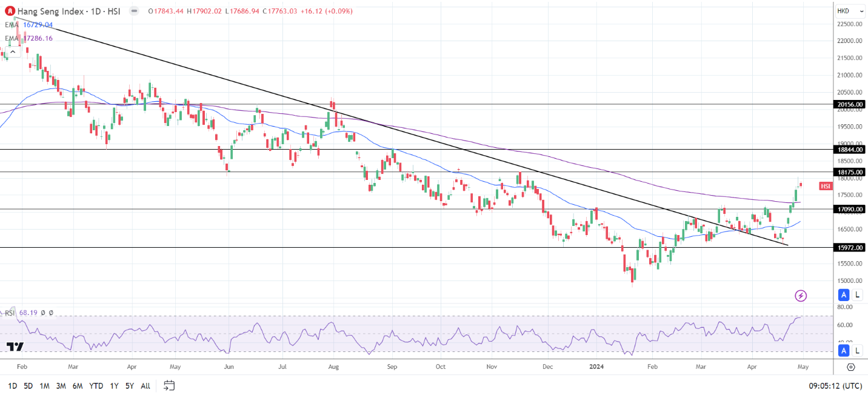Click the Hang Seng Index logo icon
868x395 pixels.
pyautogui.click(x=10, y=10)
